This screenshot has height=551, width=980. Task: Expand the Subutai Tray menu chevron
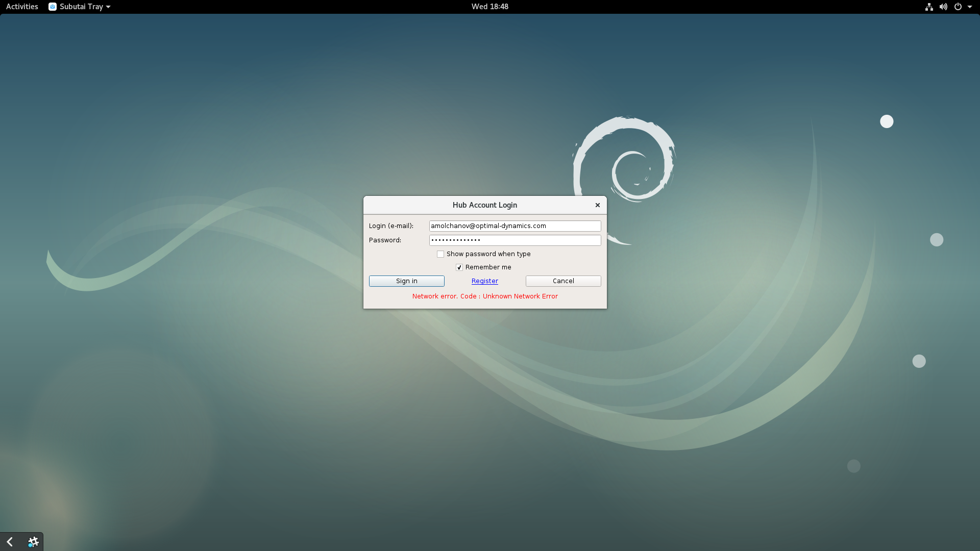[107, 7]
